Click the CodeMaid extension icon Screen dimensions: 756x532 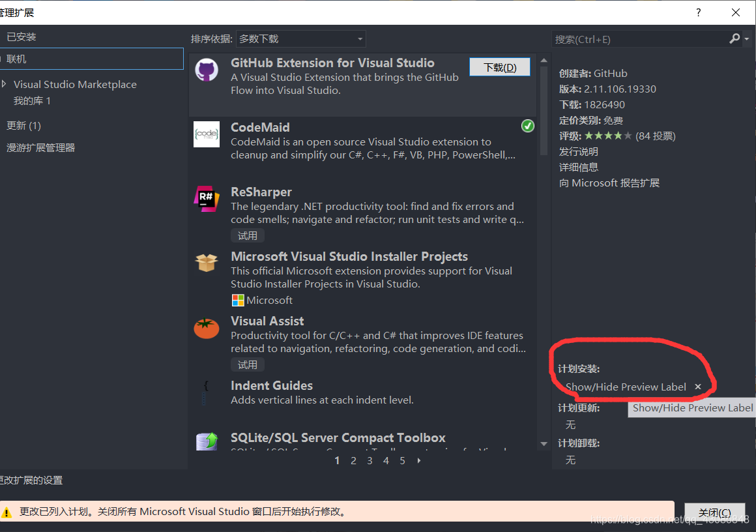point(207,134)
